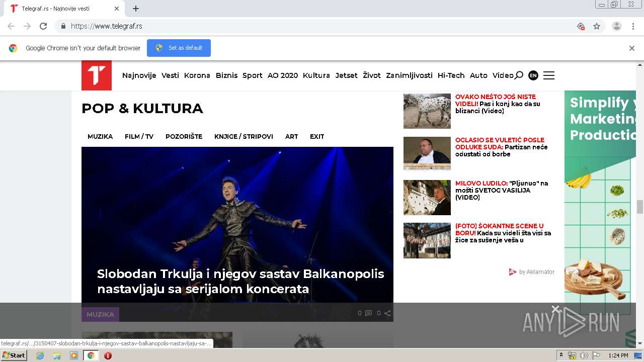Click the Start button
The image size is (644, 362).
[x=14, y=355]
